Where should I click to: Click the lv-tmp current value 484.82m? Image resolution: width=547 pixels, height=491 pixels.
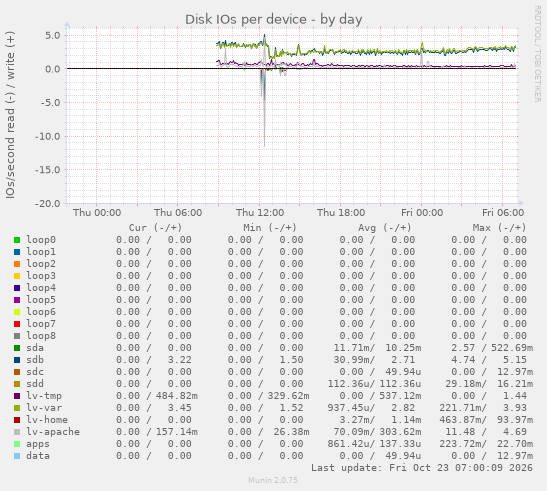click(x=177, y=396)
